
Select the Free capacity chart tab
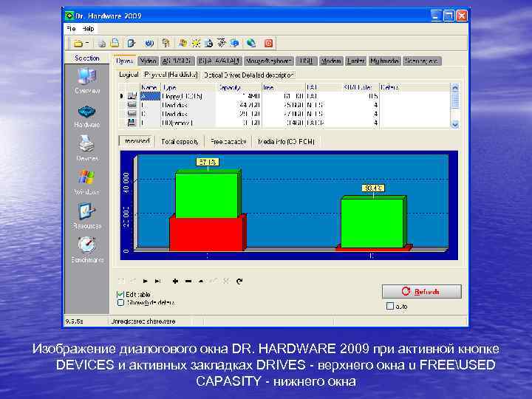tap(228, 141)
